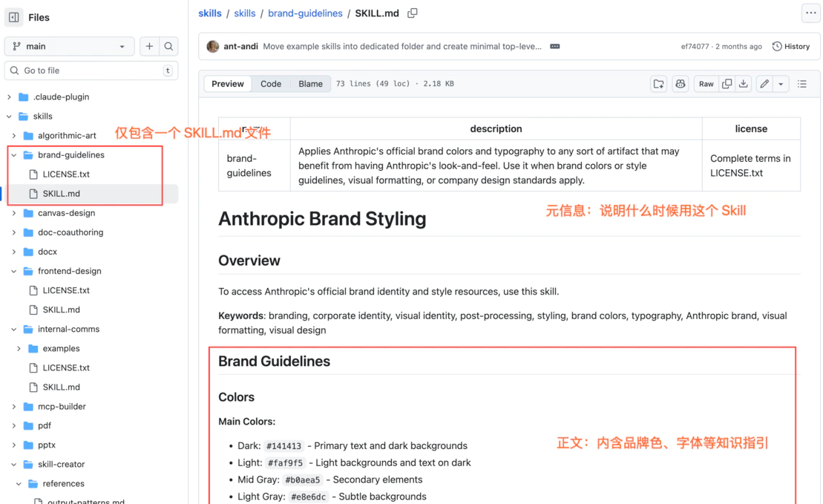
Task: Select SKILL.md under brand-guidelines
Action: coord(62,194)
